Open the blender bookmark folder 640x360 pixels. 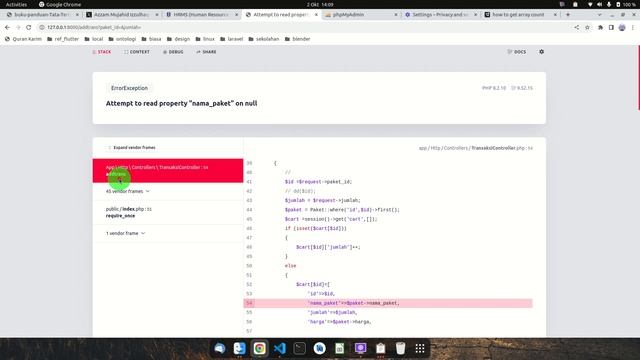tap(297, 39)
